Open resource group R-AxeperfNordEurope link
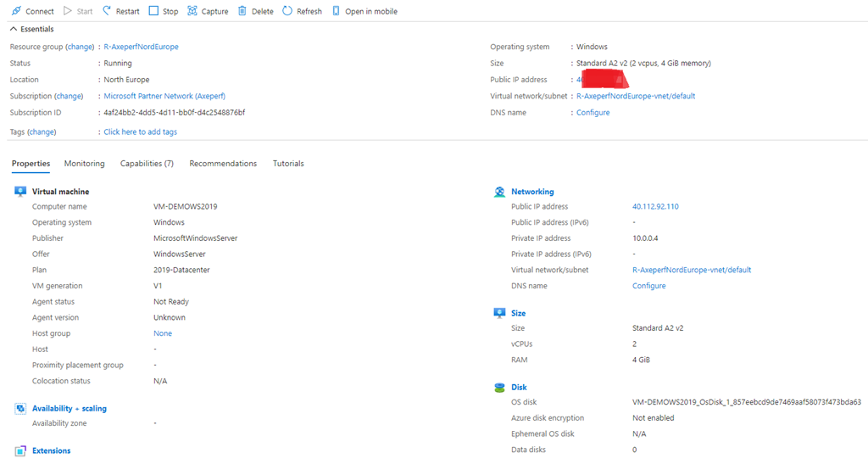This screenshot has height=464, width=868. click(x=141, y=47)
